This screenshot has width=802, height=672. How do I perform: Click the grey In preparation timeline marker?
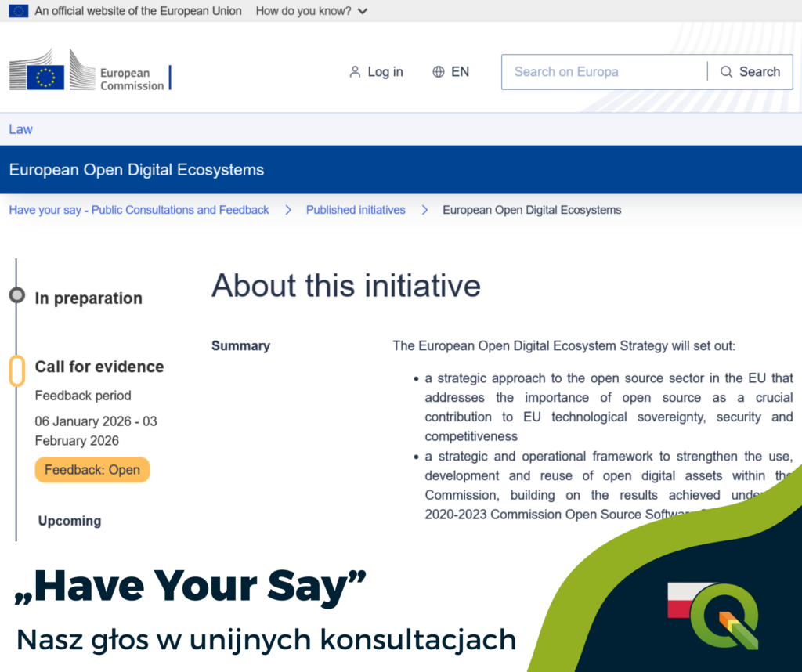[16, 295]
